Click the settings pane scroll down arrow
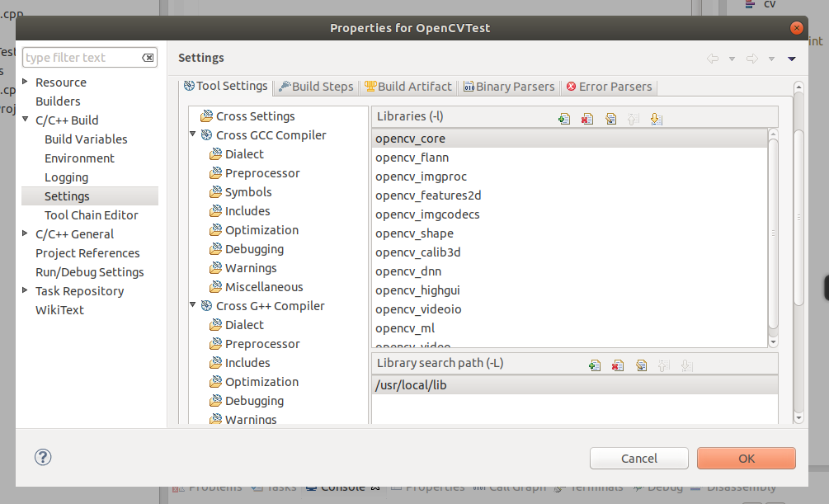This screenshot has height=504, width=829. 798,417
